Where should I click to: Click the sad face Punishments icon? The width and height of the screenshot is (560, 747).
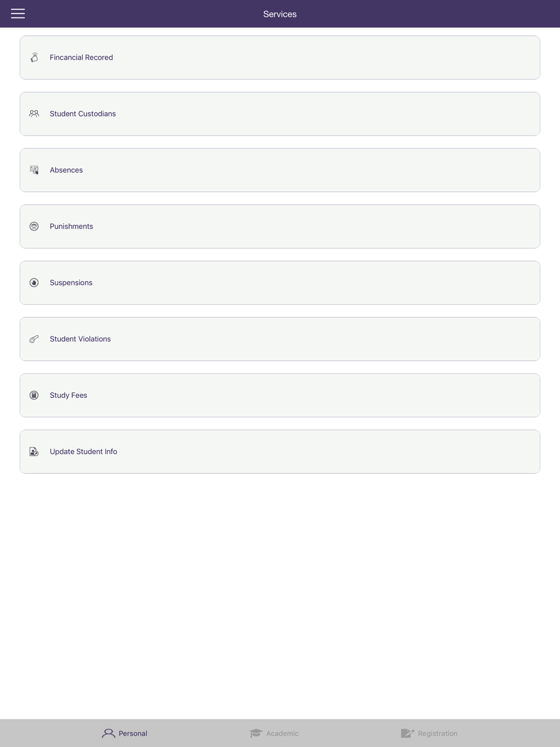[x=34, y=226]
